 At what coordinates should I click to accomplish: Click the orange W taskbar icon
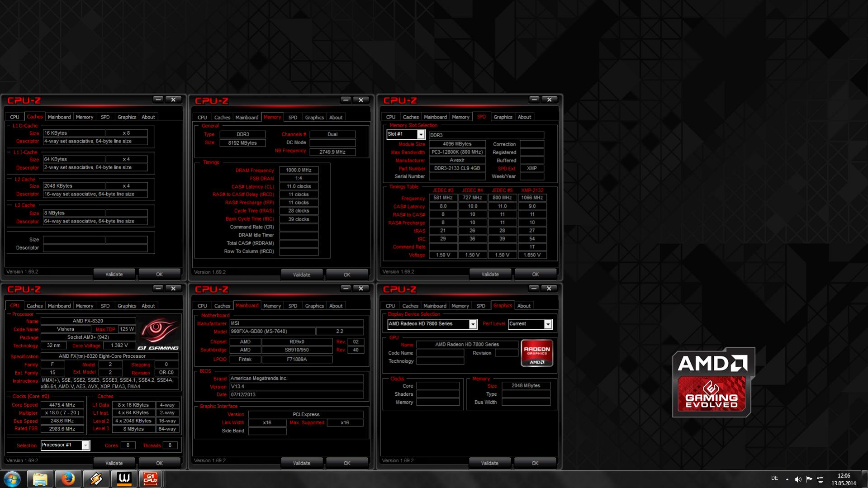tap(124, 479)
